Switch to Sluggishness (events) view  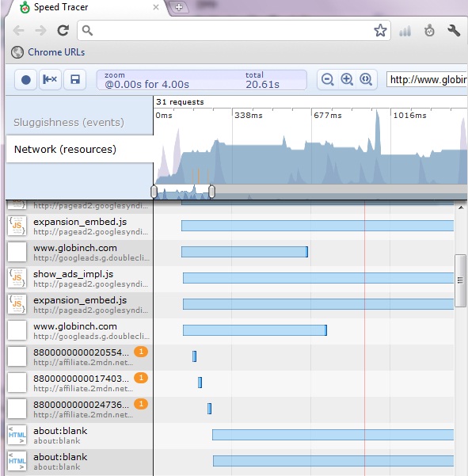(x=69, y=122)
